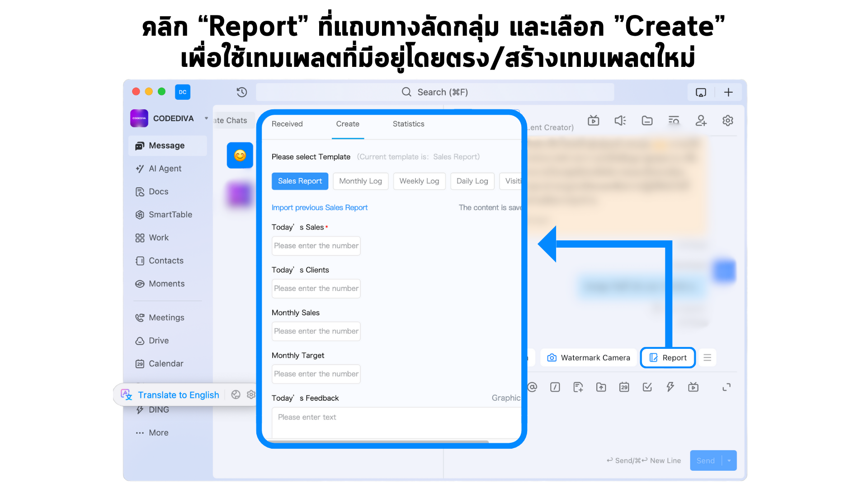Select the Sales Report template
868x488 pixels.
point(300,181)
